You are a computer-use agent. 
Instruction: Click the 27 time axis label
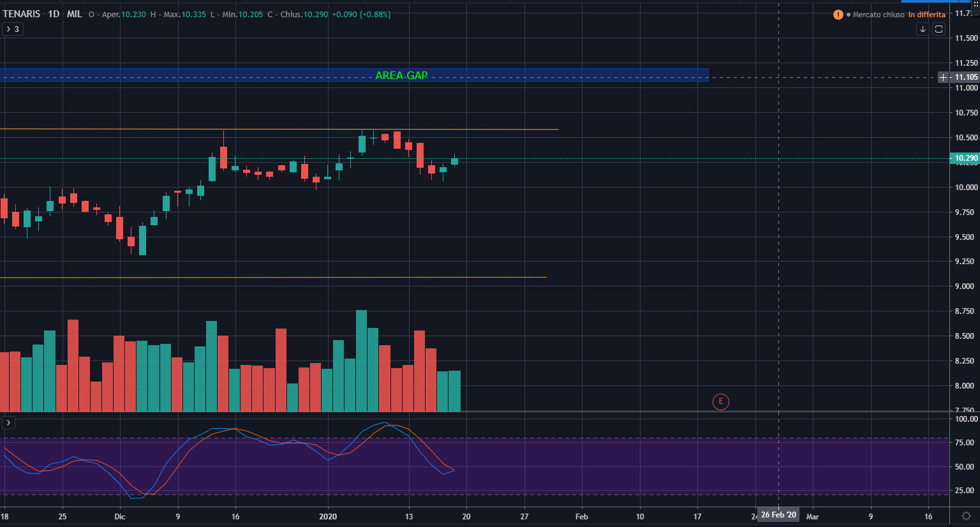524,517
